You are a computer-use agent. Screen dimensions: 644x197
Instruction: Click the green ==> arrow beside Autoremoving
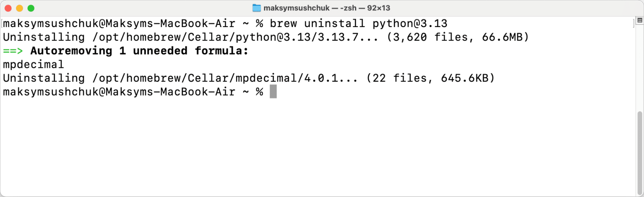click(x=12, y=51)
